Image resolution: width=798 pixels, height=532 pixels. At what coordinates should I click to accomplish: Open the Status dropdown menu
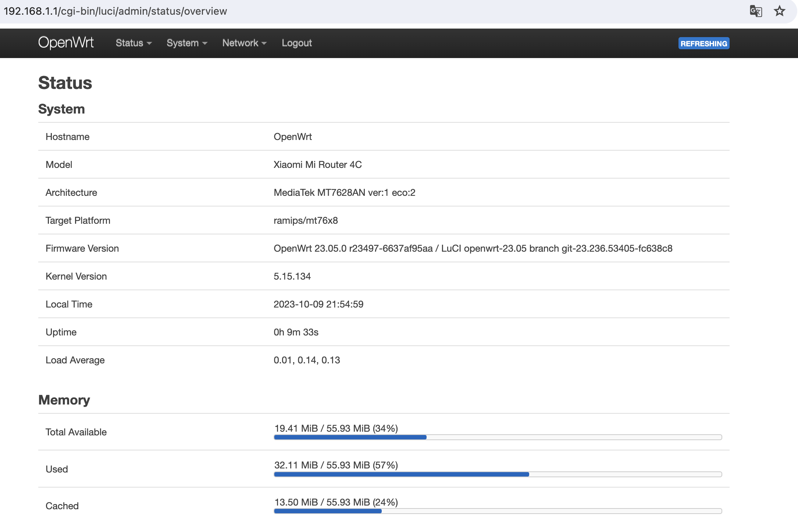click(x=133, y=43)
